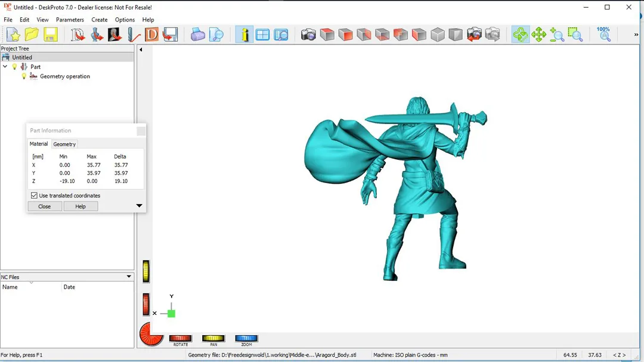Click the greyed camera with forward arrow
The height and width of the screenshot is (362, 644).
(x=493, y=35)
